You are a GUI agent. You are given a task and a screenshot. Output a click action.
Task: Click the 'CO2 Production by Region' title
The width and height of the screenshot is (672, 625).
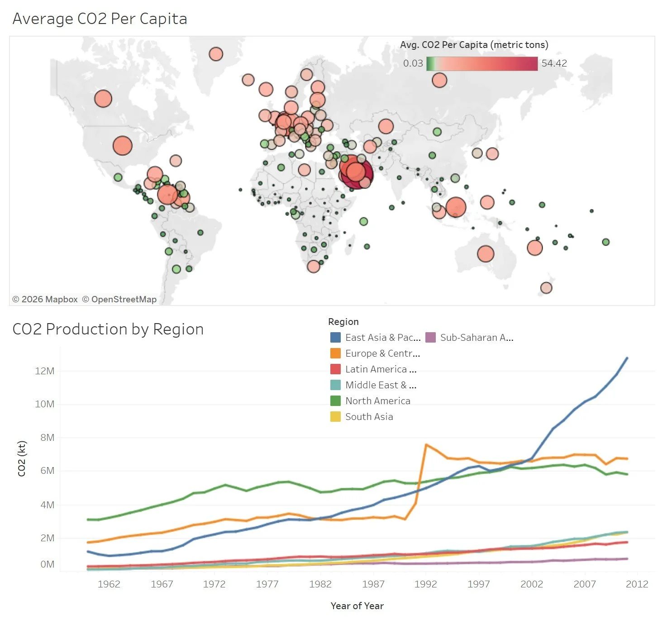tap(108, 329)
